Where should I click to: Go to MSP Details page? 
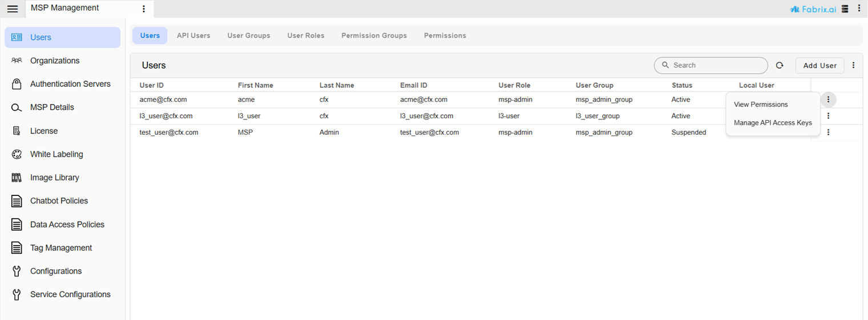point(63,107)
